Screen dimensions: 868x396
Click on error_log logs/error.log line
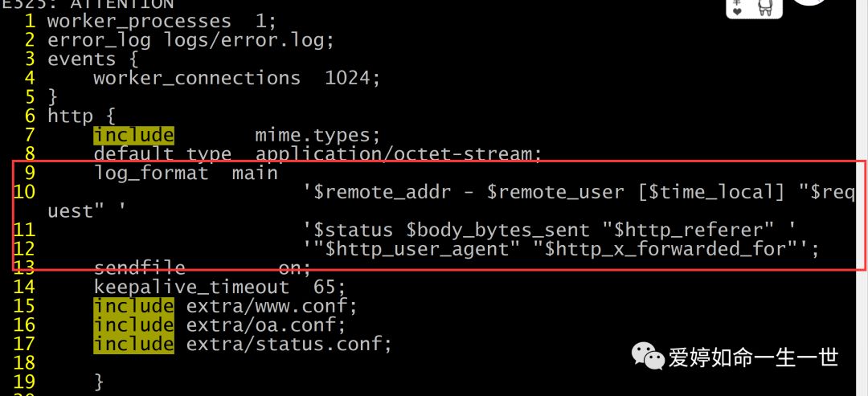190,40
